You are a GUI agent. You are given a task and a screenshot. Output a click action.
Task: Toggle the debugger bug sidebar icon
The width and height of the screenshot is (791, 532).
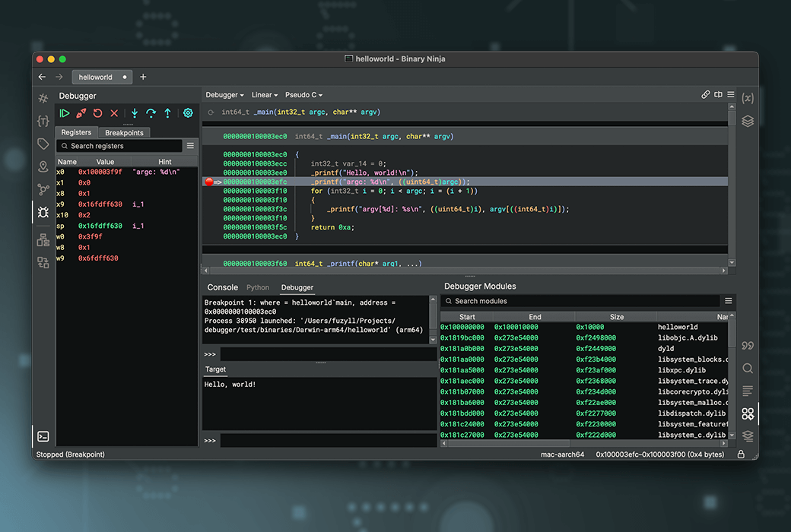tap(43, 213)
